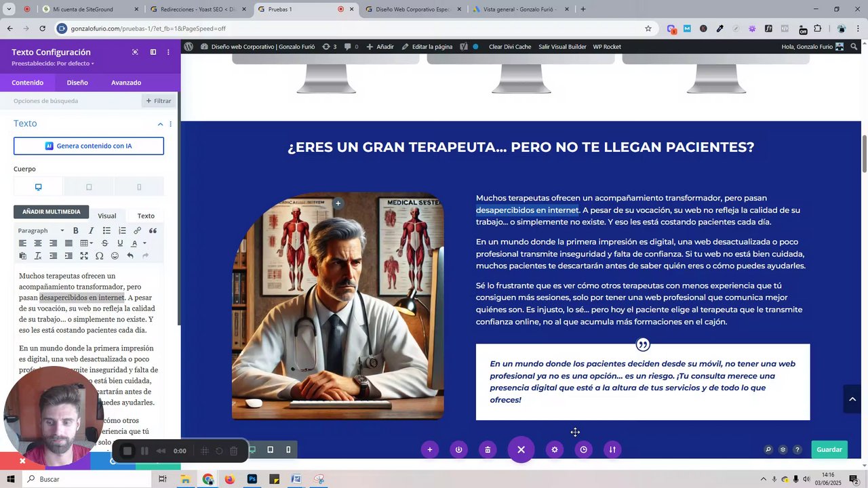
Task: Open the emoji picker
Action: pos(115,256)
